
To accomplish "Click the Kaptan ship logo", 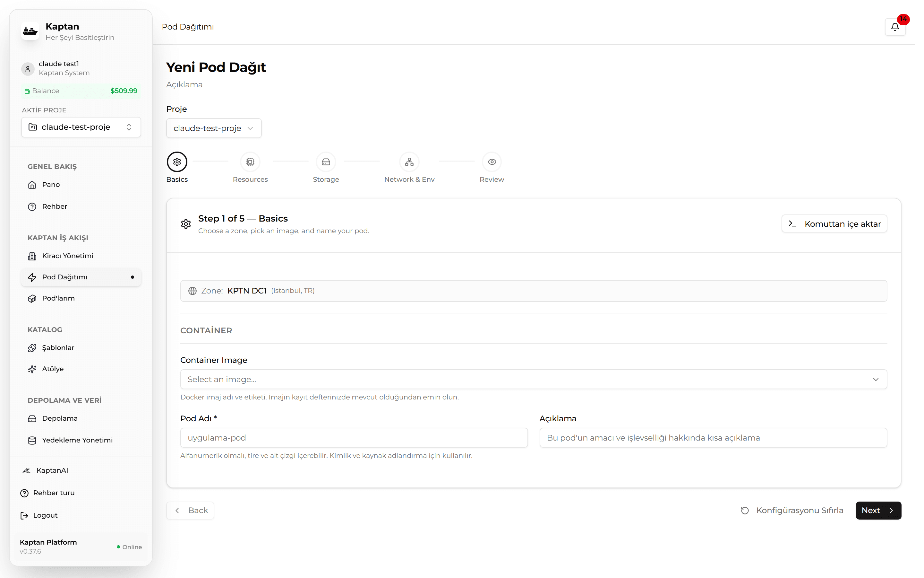I will [x=30, y=31].
